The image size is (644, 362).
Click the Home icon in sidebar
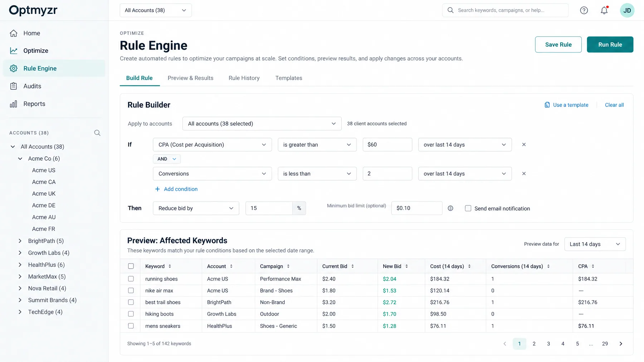[x=14, y=33]
